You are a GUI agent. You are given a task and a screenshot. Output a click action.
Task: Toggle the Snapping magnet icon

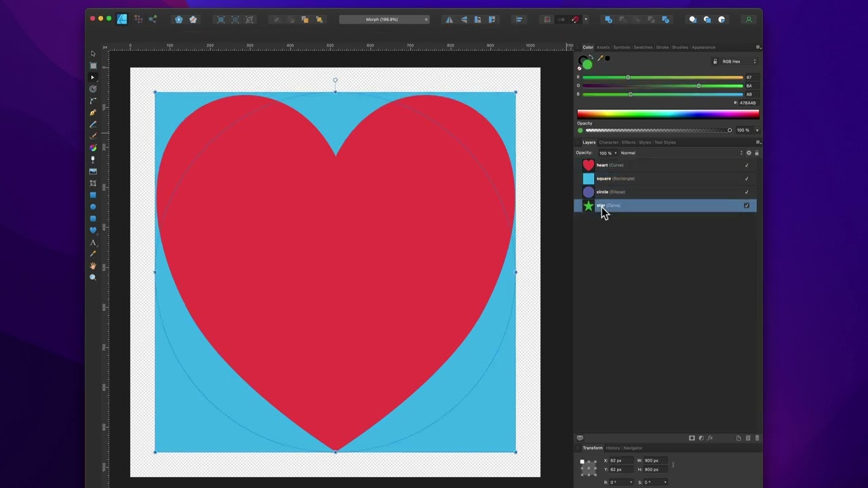tap(576, 20)
